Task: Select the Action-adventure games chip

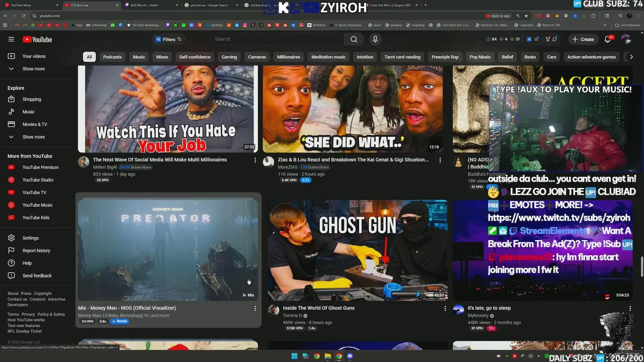Action: [591, 57]
